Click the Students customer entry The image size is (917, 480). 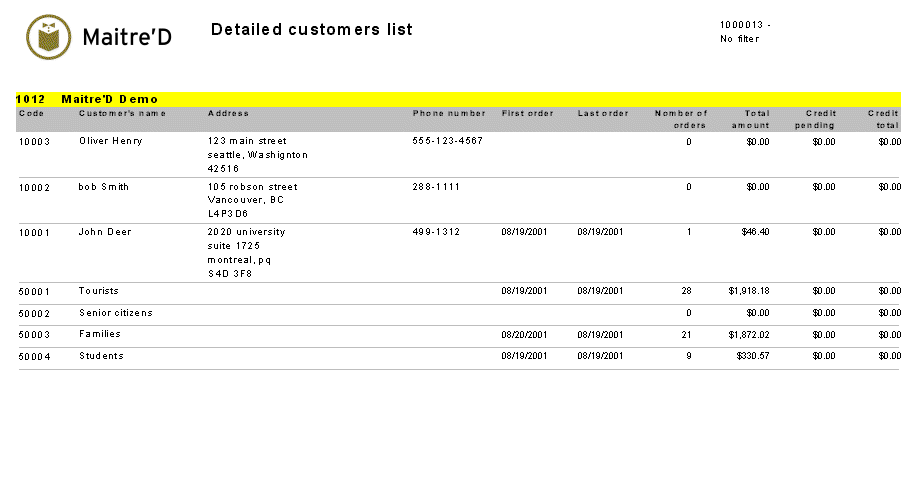[101, 356]
